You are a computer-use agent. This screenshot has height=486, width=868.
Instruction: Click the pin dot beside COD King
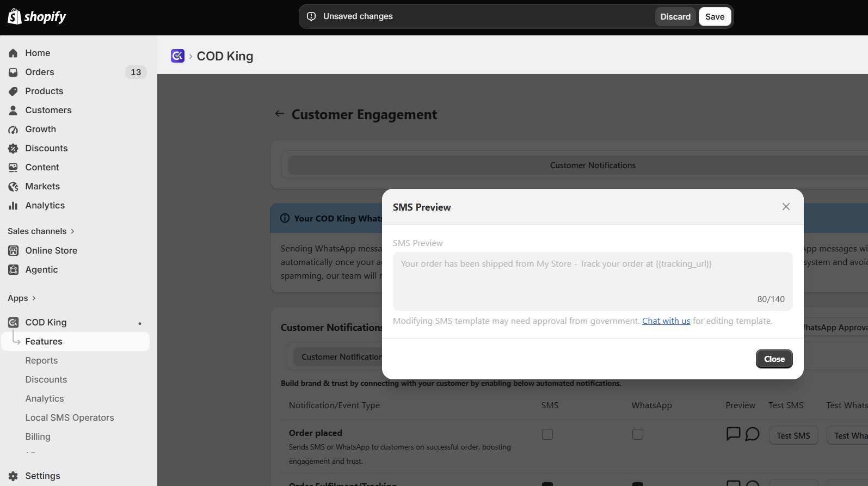140,323
